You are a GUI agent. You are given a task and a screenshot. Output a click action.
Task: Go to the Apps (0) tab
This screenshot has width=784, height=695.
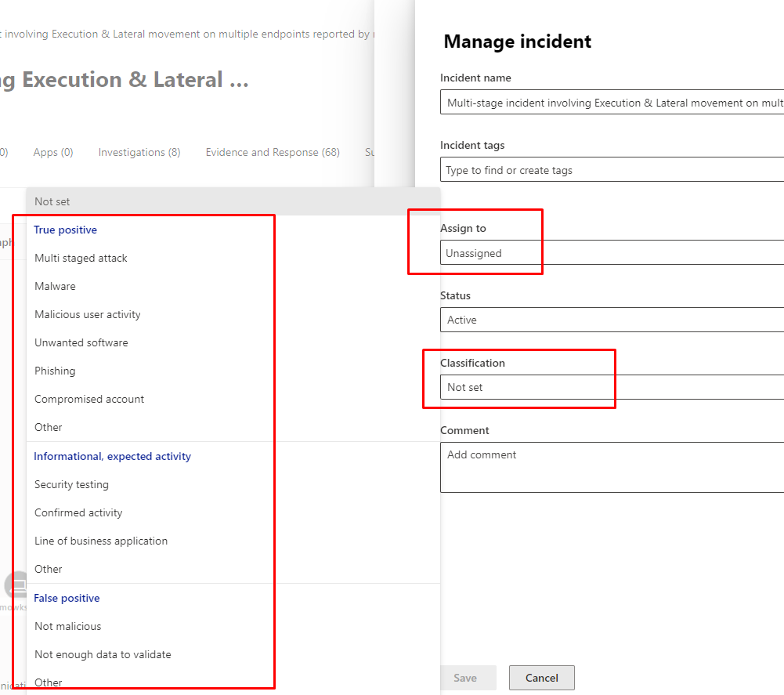click(x=53, y=152)
